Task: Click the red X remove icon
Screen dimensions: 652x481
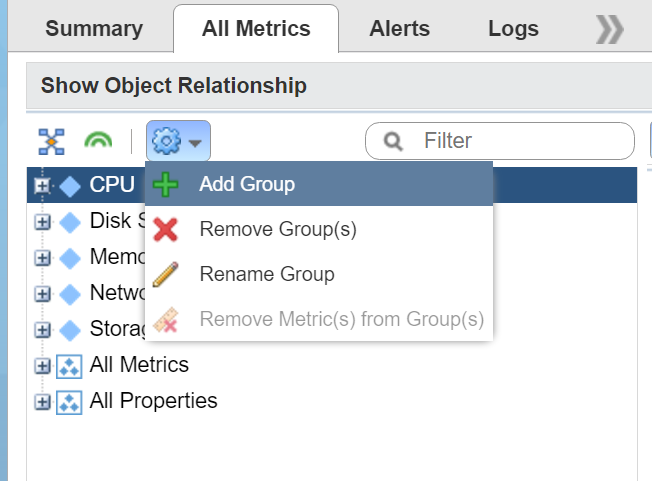Action: (166, 229)
